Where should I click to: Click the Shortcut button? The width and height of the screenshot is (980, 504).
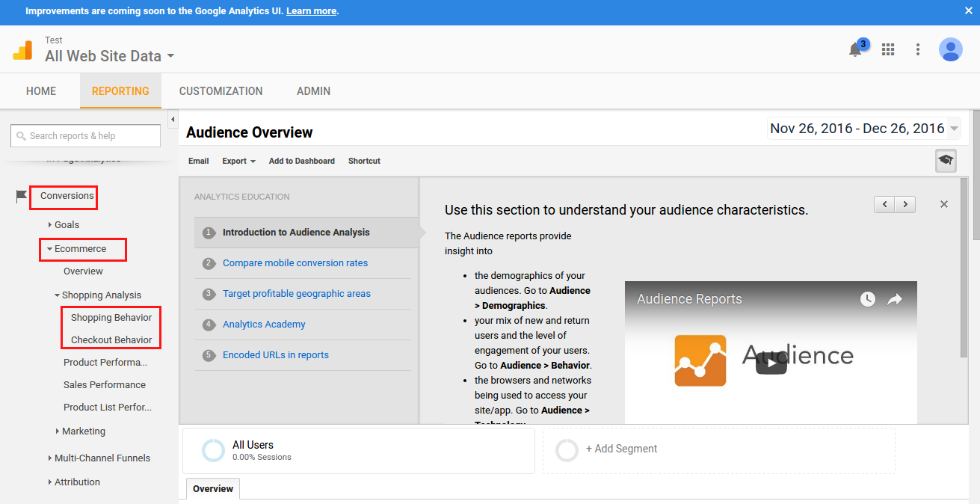(364, 161)
